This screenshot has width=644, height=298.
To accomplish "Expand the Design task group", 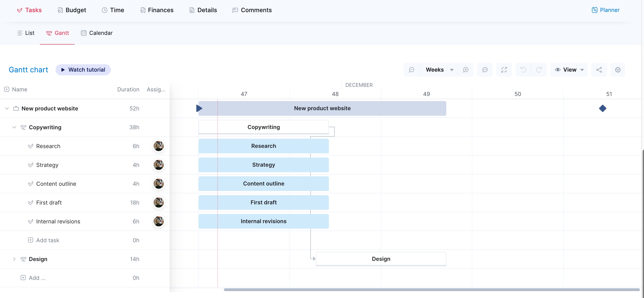I will 14,259.
